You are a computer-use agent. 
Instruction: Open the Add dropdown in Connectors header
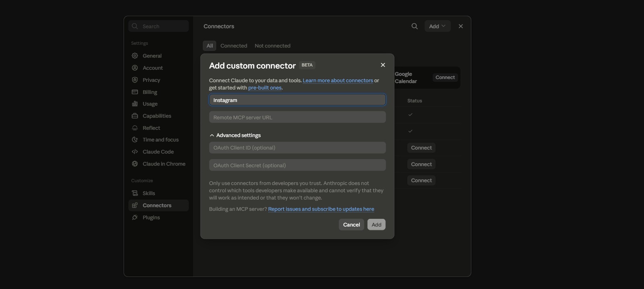[x=438, y=26]
